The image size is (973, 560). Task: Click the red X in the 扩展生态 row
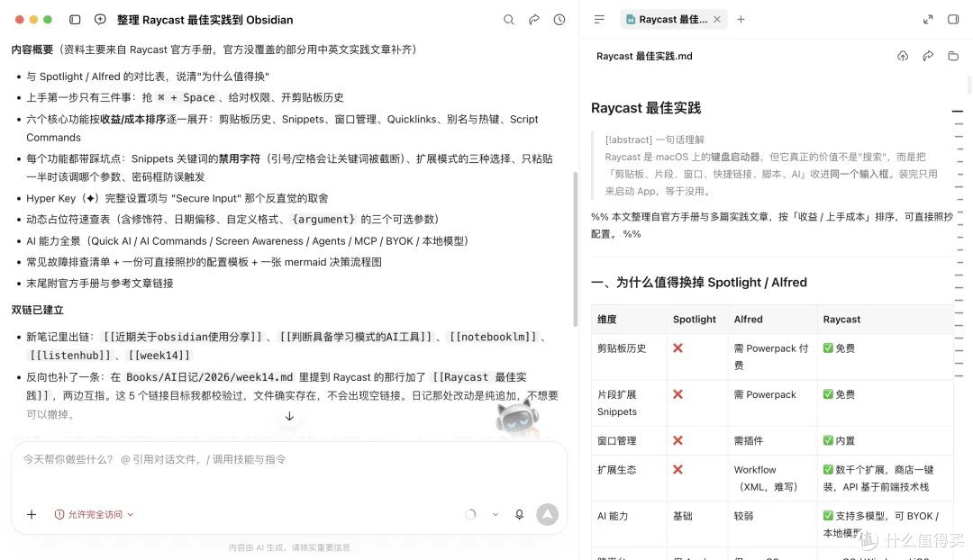677,469
